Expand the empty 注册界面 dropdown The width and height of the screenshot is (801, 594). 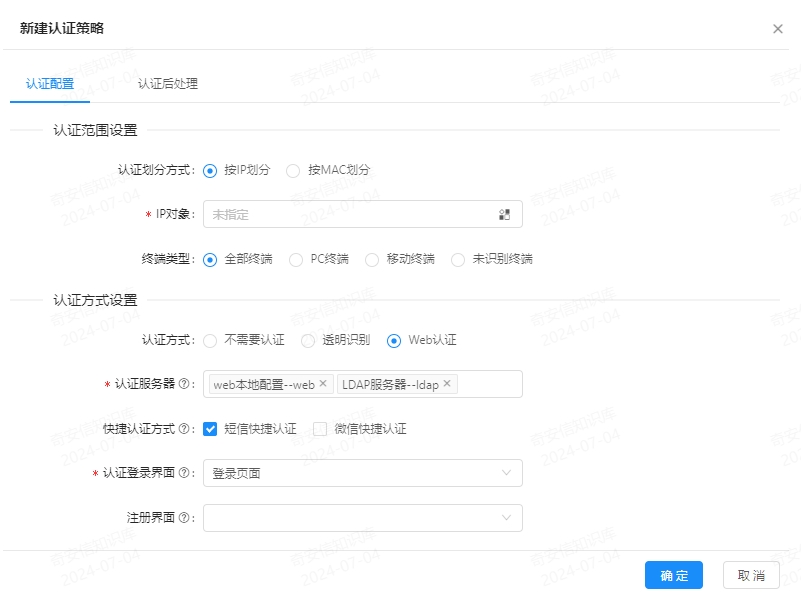tap(362, 517)
